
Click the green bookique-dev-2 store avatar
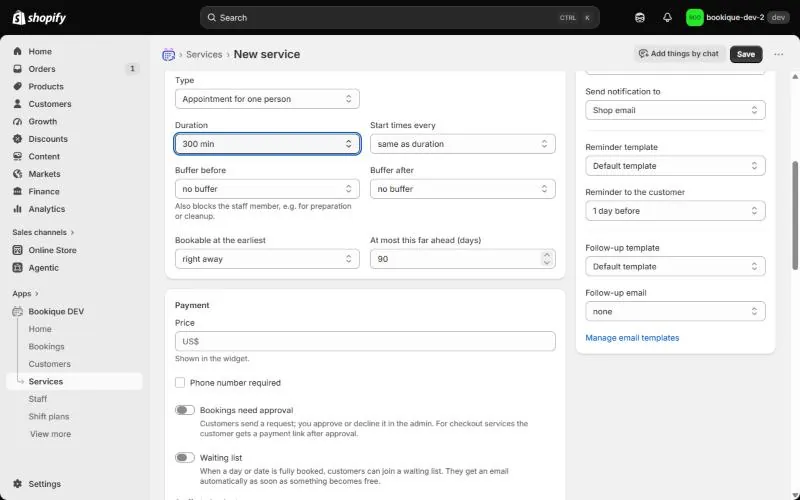click(694, 18)
